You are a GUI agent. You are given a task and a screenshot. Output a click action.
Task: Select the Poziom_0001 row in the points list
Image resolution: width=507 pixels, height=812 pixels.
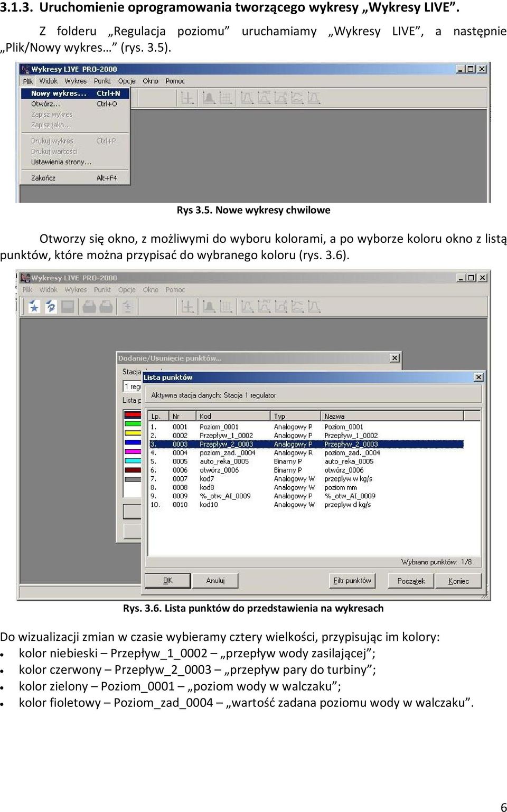[x=306, y=427]
